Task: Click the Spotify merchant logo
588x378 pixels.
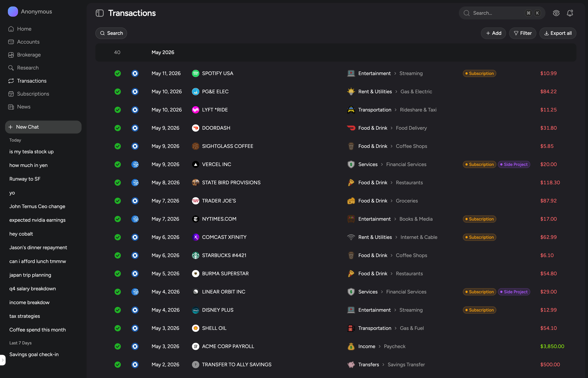Action: (x=195, y=73)
